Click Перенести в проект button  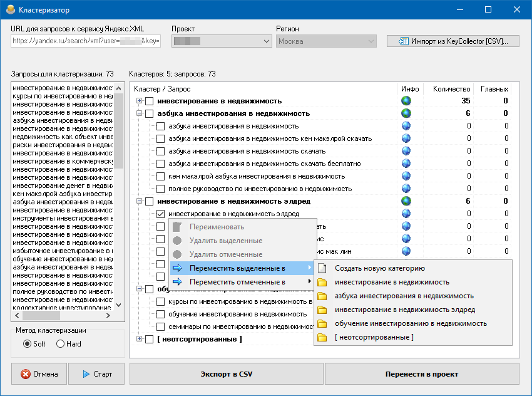pyautogui.click(x=422, y=374)
